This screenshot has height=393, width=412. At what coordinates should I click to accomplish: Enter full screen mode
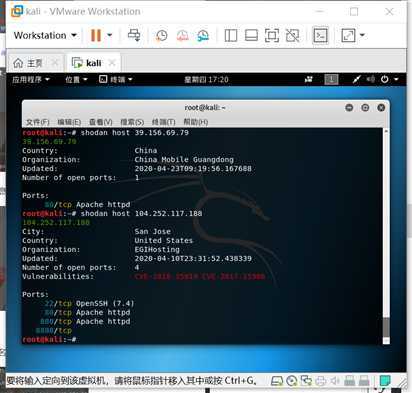[272, 36]
